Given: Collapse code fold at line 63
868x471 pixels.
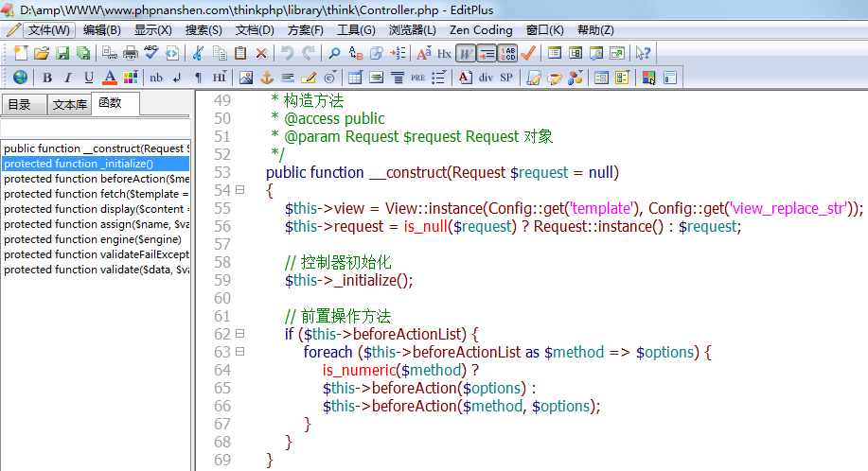Looking at the screenshot, I should (239, 352).
